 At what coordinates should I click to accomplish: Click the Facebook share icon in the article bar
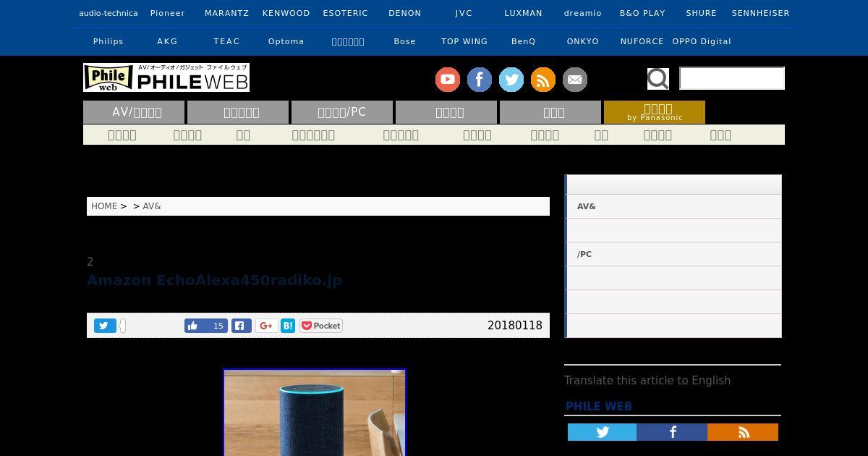coord(242,326)
